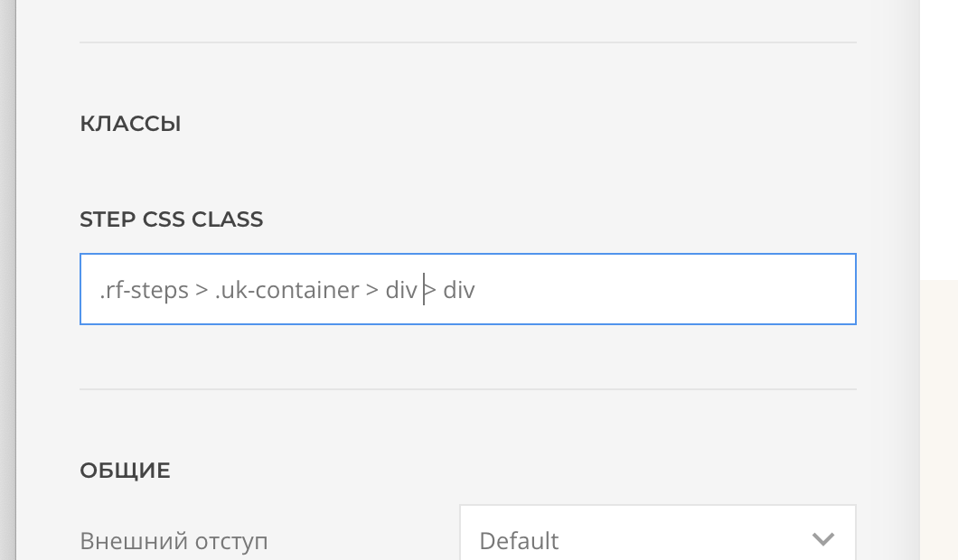Click the white page area at top right
The height and width of the screenshot is (560, 958).
[x=938, y=135]
